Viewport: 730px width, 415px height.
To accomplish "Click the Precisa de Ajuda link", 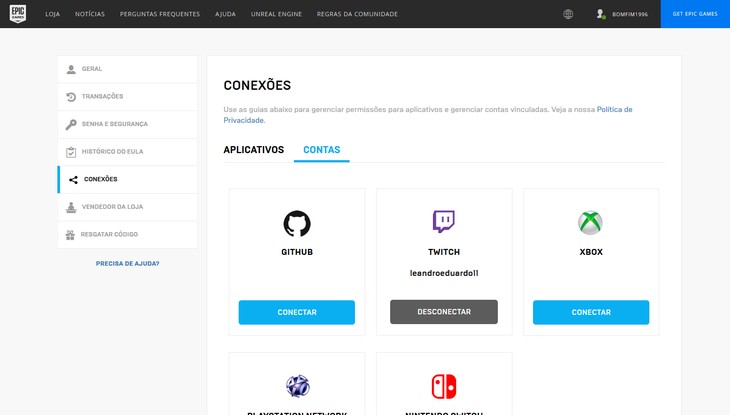I will click(x=128, y=264).
